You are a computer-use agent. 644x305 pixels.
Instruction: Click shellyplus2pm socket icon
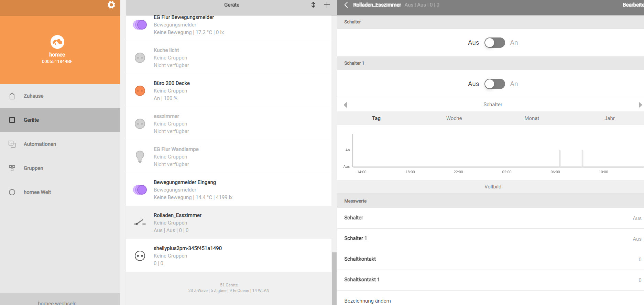coord(140,256)
